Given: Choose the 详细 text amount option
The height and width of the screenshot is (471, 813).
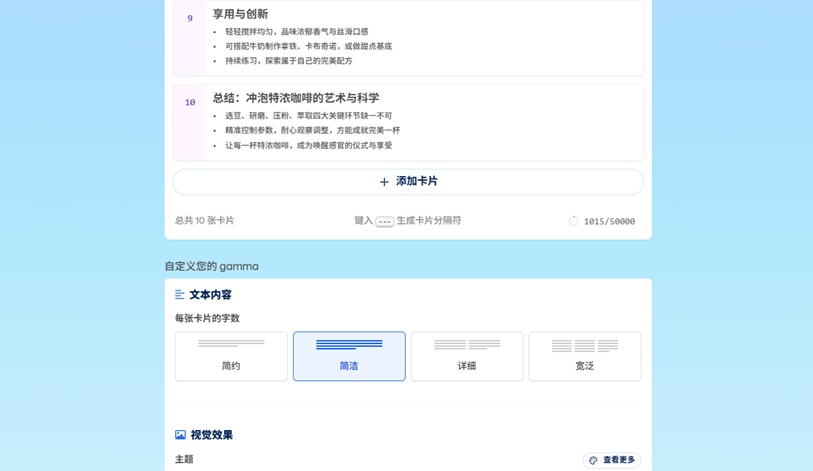Looking at the screenshot, I should point(467,356).
